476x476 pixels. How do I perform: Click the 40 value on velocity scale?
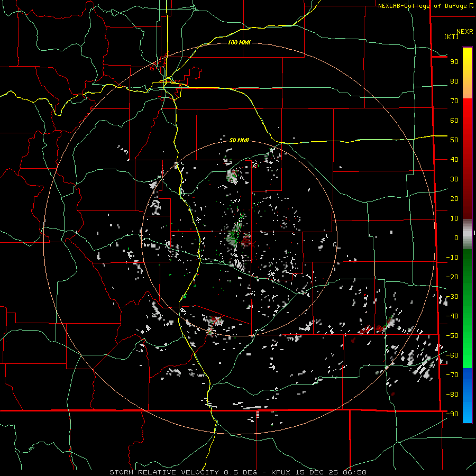pyautogui.click(x=454, y=160)
